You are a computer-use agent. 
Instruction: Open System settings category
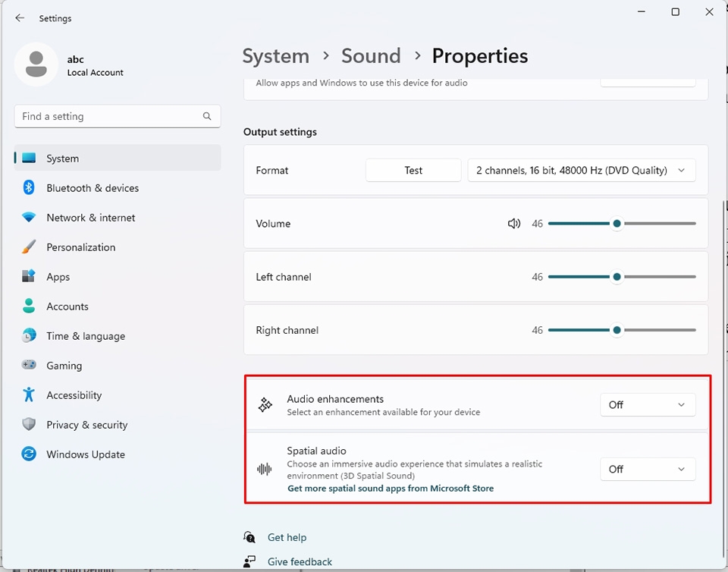click(x=118, y=159)
